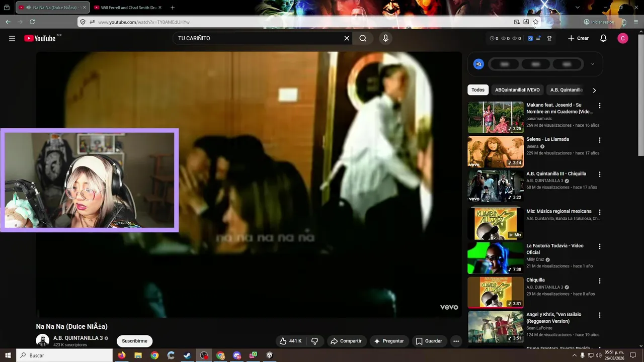Click the A.B. Quintanilla channel avatar
The height and width of the screenshot is (362, 644).
tap(42, 340)
